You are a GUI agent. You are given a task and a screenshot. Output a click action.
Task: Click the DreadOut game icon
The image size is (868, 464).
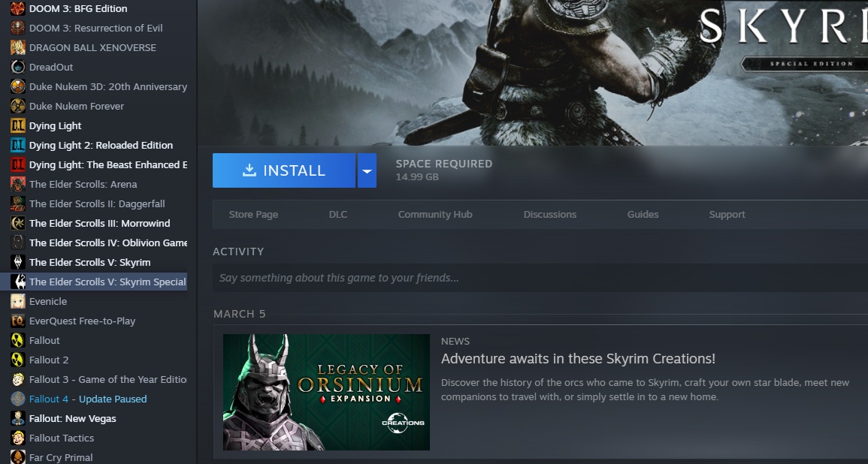(x=18, y=67)
